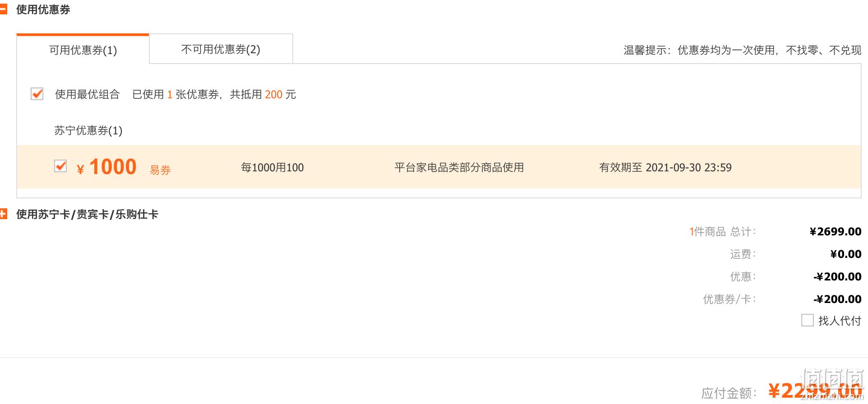This screenshot has height=404, width=868.
Task: Enable the 找人代付 checkbox
Action: (x=808, y=320)
